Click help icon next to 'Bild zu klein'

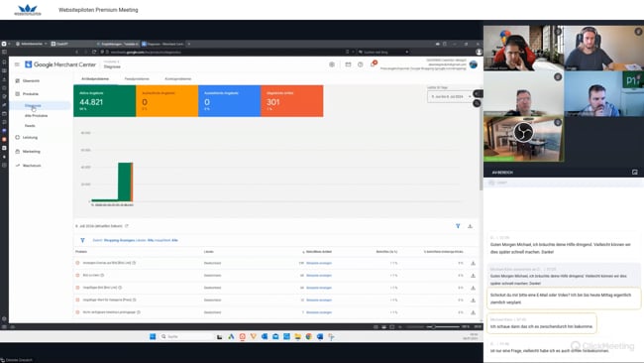click(x=102, y=275)
